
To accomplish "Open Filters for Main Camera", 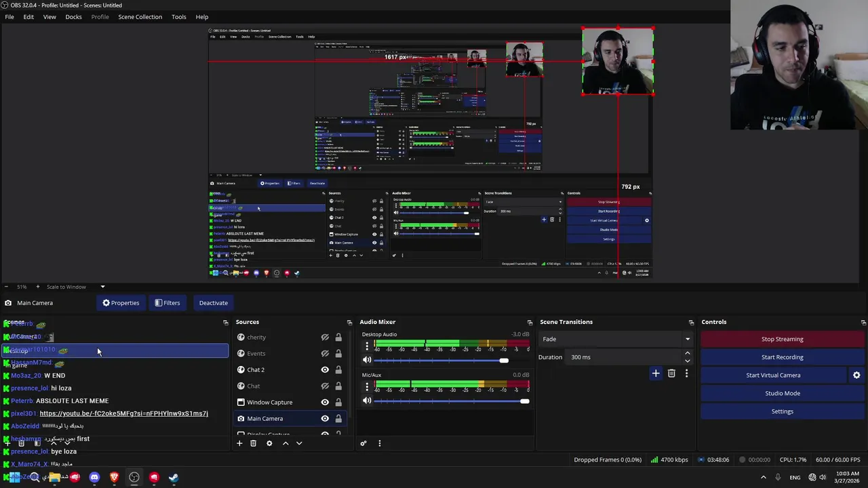I will (167, 303).
